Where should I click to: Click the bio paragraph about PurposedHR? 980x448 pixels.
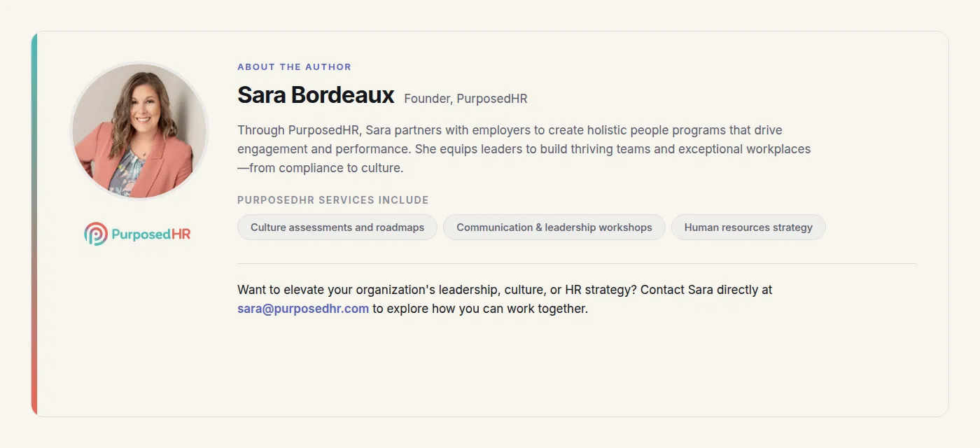pos(524,149)
